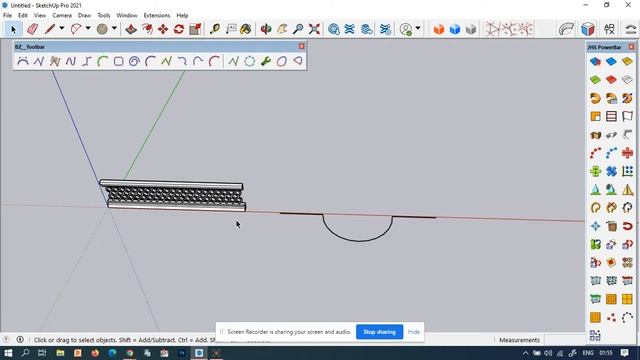Close the BZ_Toolbar panel

302,47
